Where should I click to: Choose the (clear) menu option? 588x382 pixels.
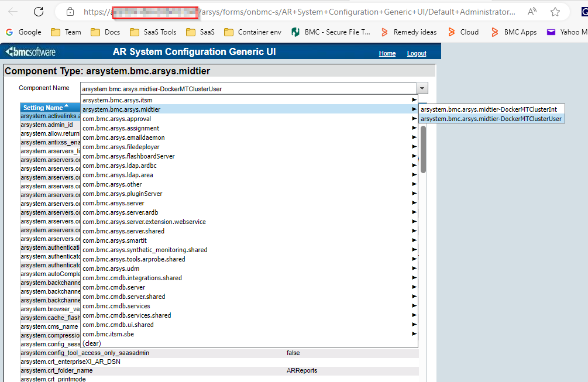91,343
